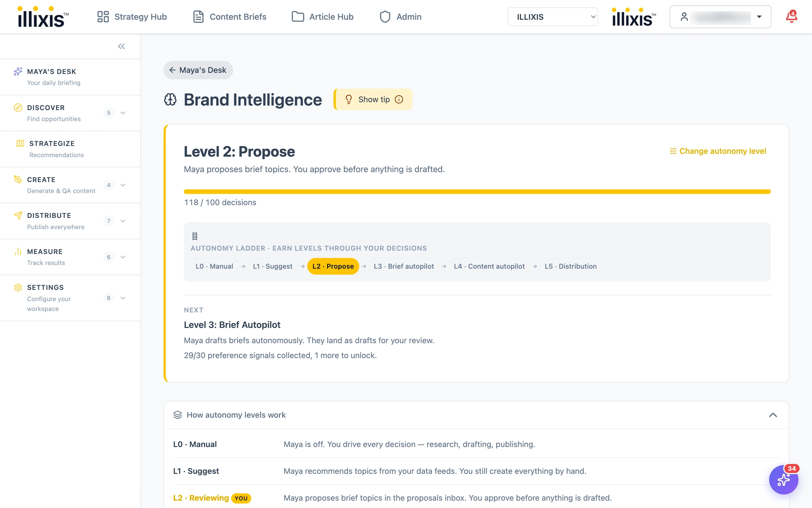Select the highlighted L2 · Propose step
Screen dimensions: 812x508
point(333,266)
